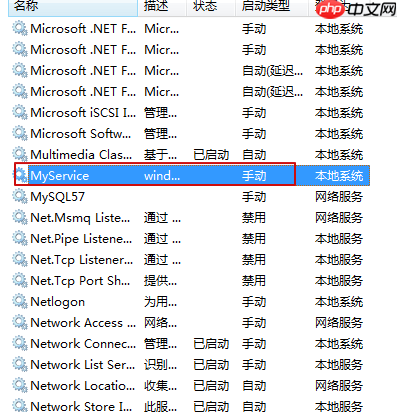397x412 pixels.
Task: Click 本地服务 logon cell in Net.Pipe Listene... row
Action: click(339, 239)
